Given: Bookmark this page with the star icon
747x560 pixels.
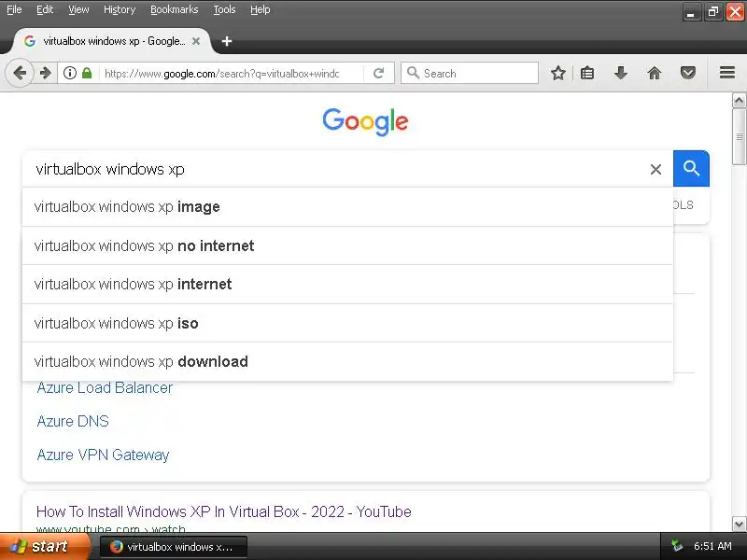Looking at the screenshot, I should pos(557,73).
